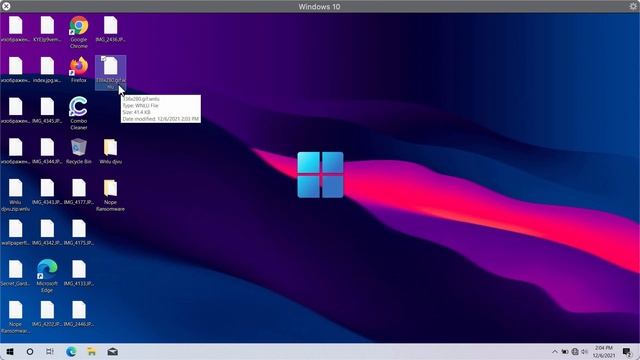Image resolution: width=640 pixels, height=360 pixels.
Task: Close the Windows 10 VM window
Action: tap(6, 6)
